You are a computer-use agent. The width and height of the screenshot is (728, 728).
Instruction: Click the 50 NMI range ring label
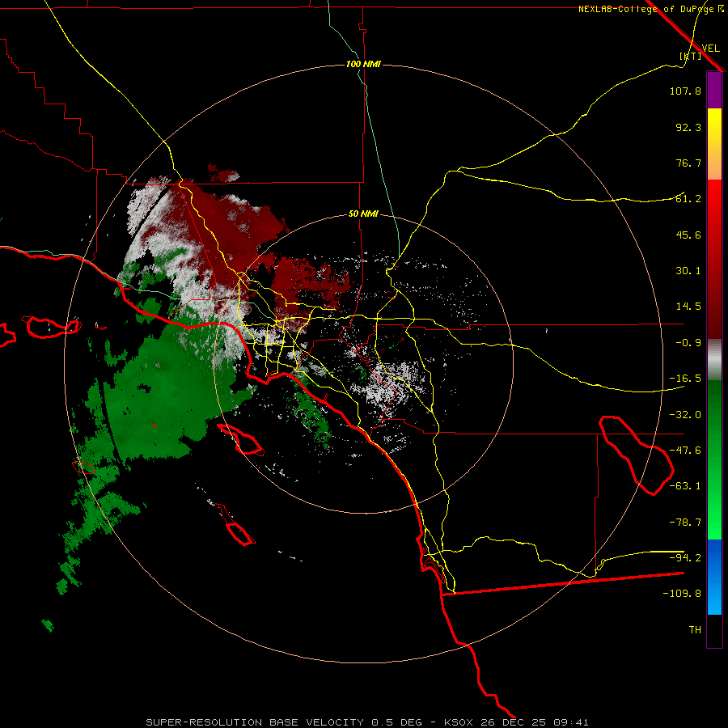coord(363,214)
